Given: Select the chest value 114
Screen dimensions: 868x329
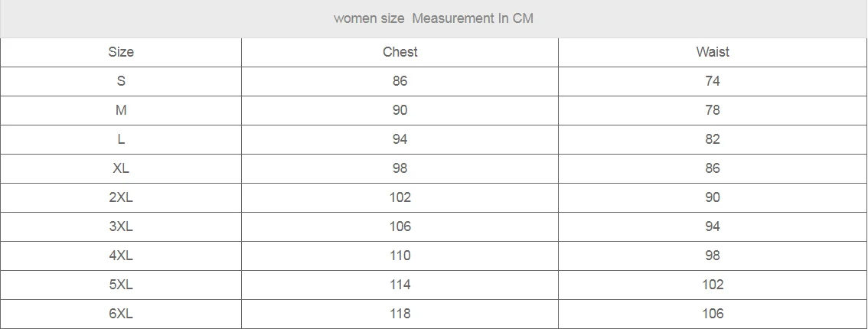Looking at the screenshot, I should 400,285.
